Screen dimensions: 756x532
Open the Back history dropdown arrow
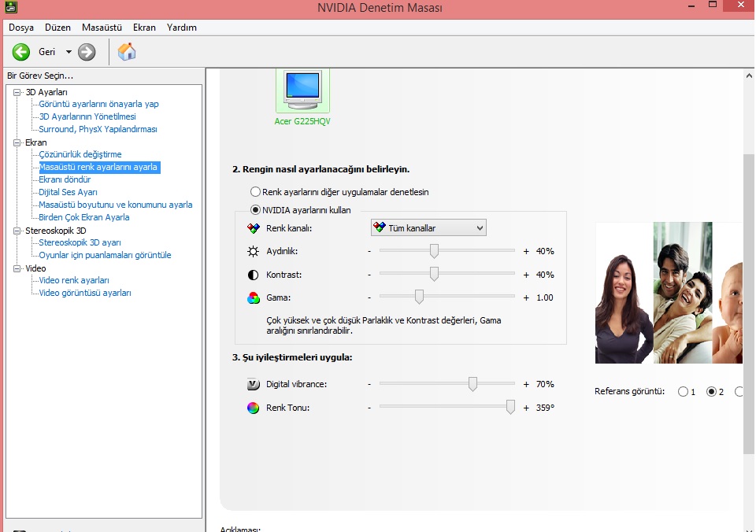point(69,52)
